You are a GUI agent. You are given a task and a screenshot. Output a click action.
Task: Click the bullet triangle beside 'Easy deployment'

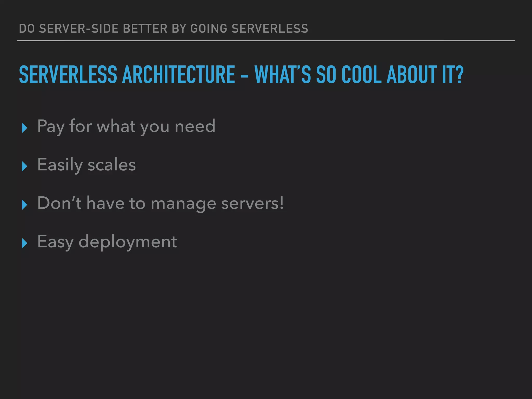[24, 243]
